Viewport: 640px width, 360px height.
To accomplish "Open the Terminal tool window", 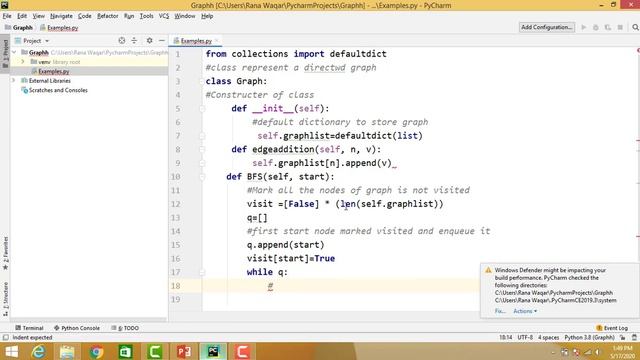I will tap(29, 328).
